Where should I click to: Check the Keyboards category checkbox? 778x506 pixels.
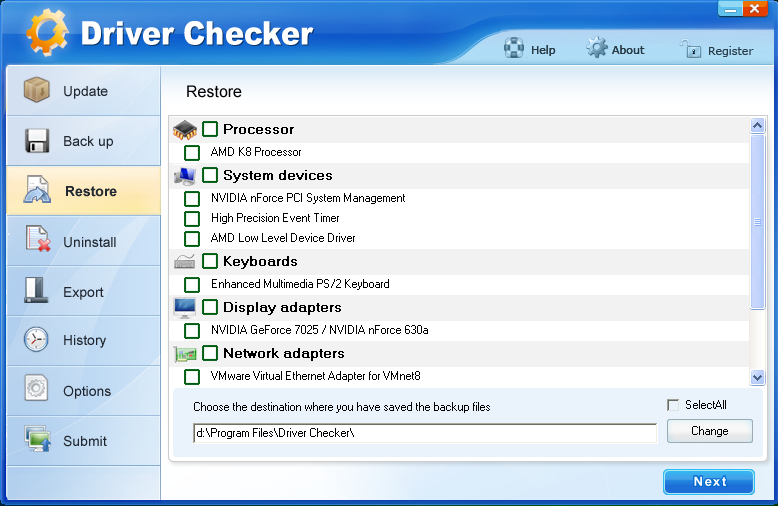point(210,261)
